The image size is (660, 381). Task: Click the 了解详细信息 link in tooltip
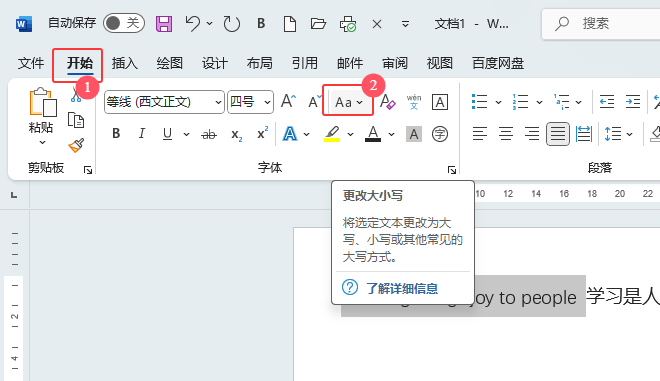pos(402,288)
